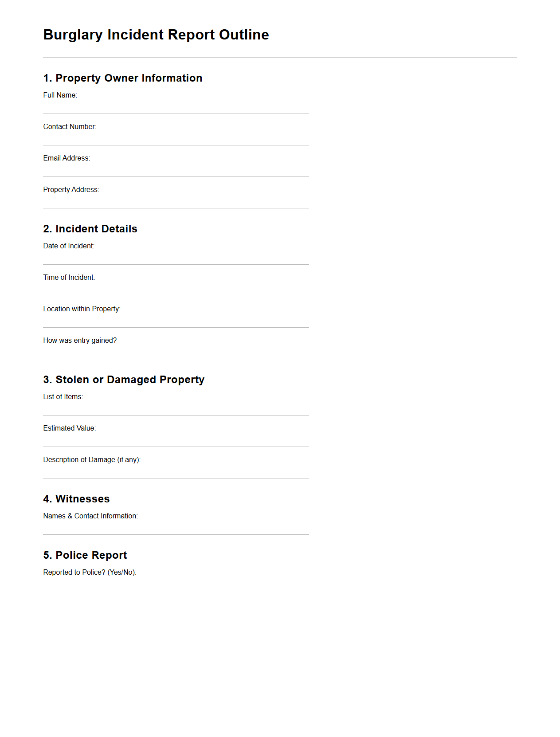Click the Time of Incident field

[x=176, y=289]
